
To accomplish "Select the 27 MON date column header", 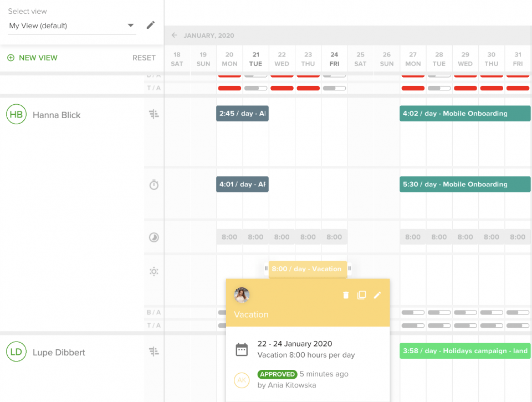I will pyautogui.click(x=413, y=59).
